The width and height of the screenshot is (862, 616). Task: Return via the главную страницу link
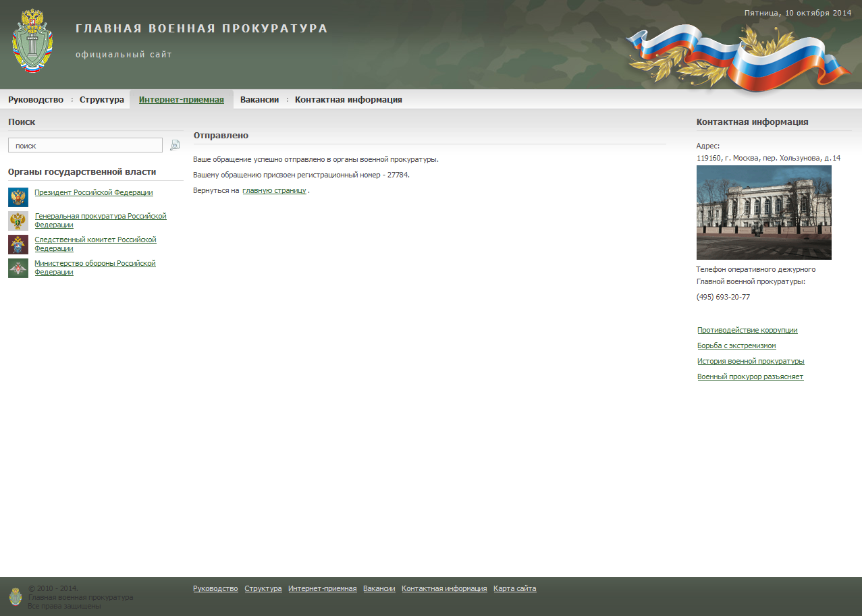click(x=274, y=190)
